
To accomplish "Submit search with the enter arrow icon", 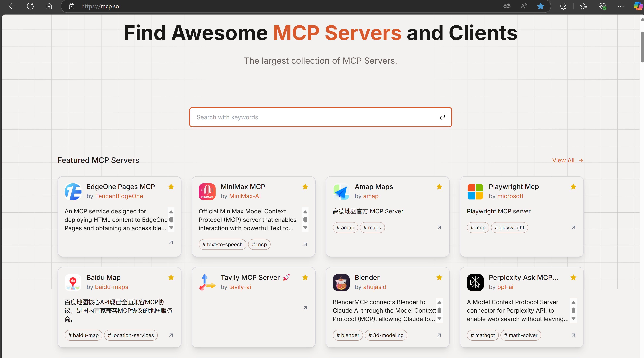I will pyautogui.click(x=442, y=117).
